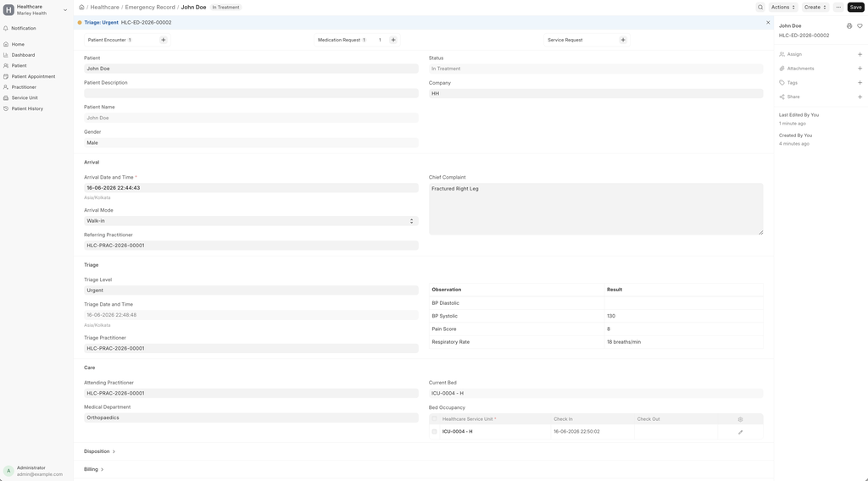Open Patient Appointment from the sidebar
Screen dimensions: 868x481
[33, 76]
